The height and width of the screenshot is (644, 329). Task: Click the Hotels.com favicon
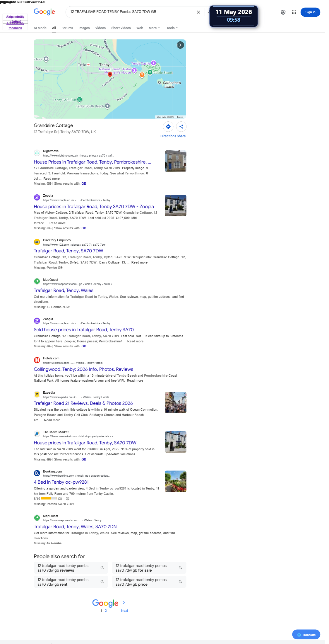37,360
